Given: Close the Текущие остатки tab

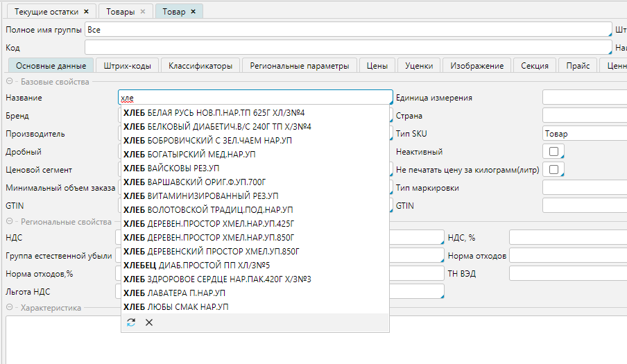Looking at the screenshot, I should point(86,12).
